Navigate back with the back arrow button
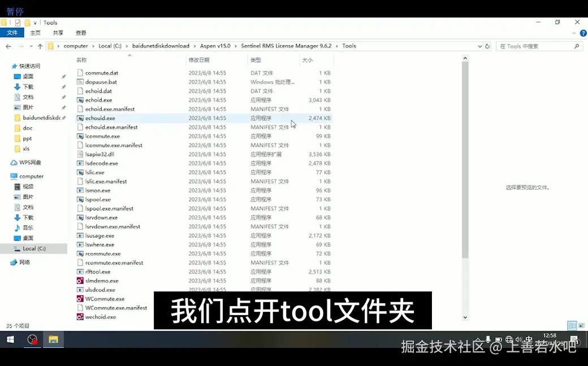This screenshot has width=588, height=366. click(x=7, y=46)
